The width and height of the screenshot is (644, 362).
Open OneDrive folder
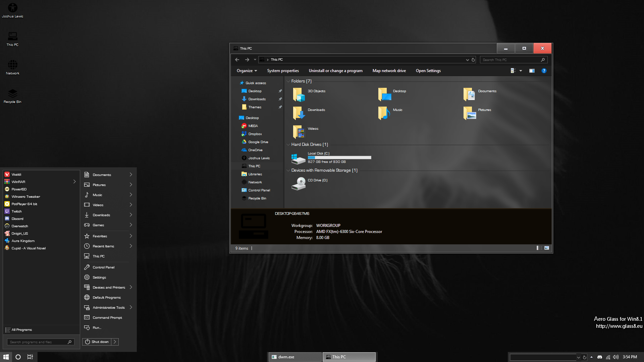pos(255,150)
